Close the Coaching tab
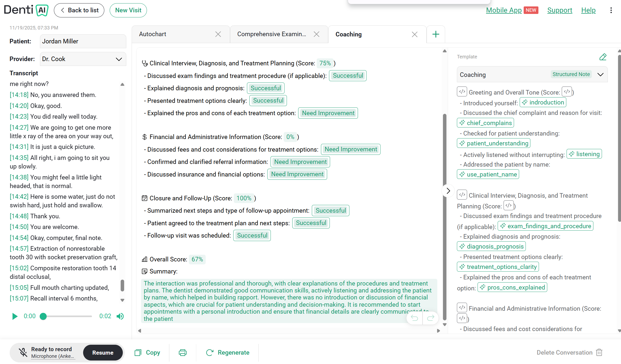Viewport: 621px width, 364px height. click(415, 34)
